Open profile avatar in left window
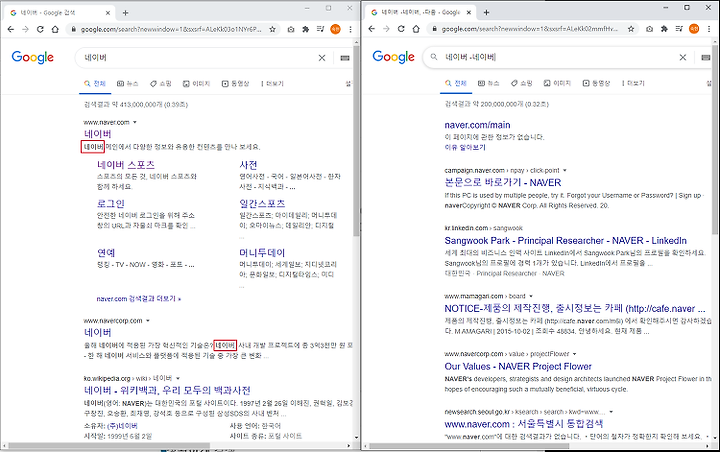720x452 pixels. (336, 29)
